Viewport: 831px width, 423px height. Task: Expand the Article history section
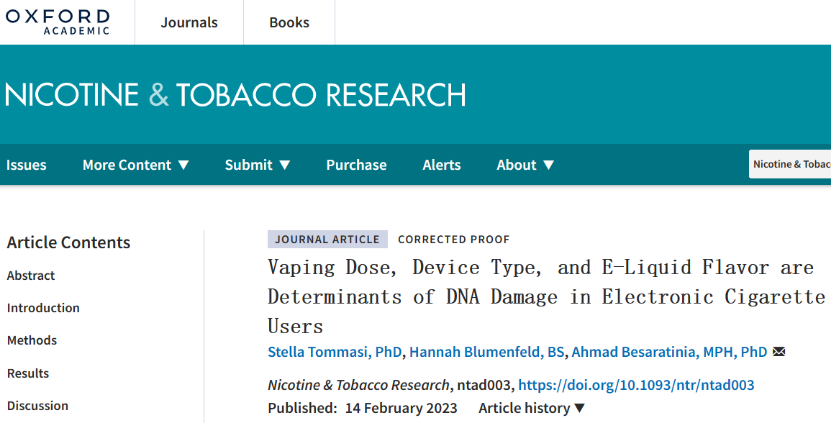(x=532, y=408)
